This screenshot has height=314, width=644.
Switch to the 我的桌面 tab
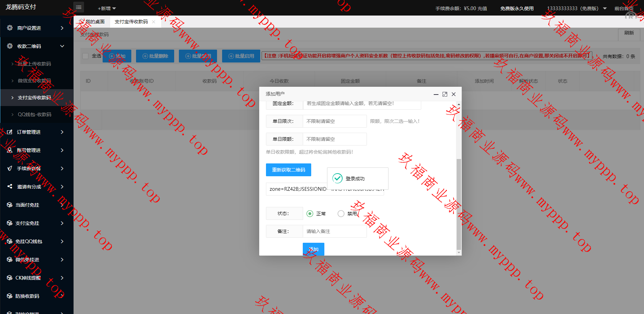pos(94,22)
